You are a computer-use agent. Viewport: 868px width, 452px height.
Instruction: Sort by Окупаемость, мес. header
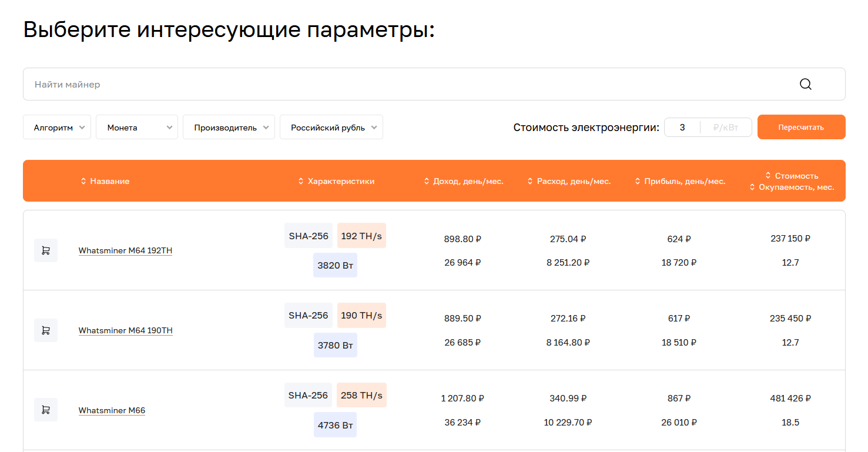(x=792, y=188)
